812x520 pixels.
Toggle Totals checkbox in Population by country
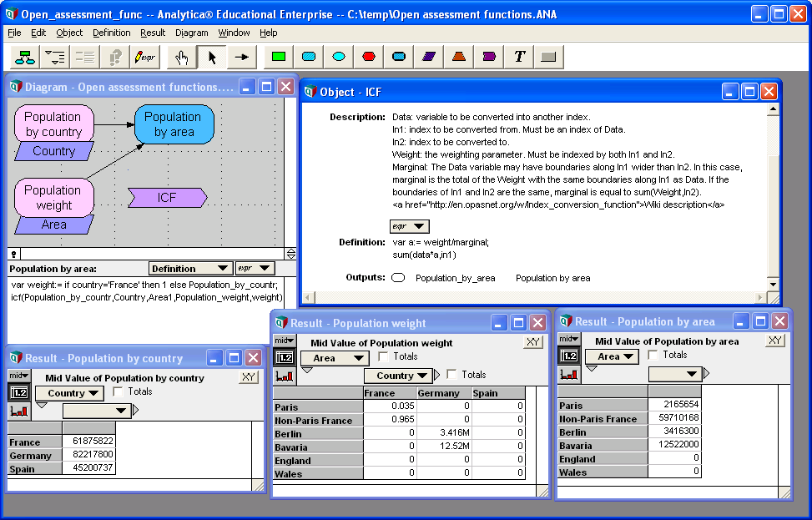119,391
